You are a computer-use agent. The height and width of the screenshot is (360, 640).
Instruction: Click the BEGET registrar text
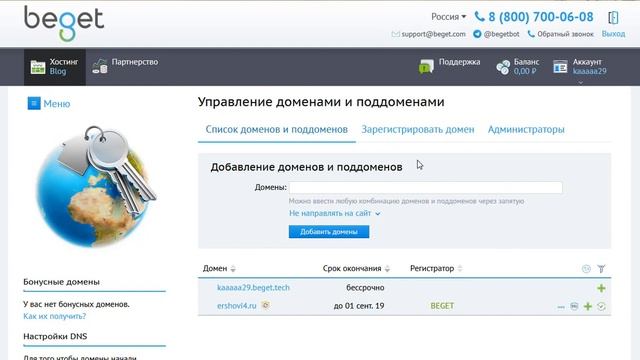point(442,306)
